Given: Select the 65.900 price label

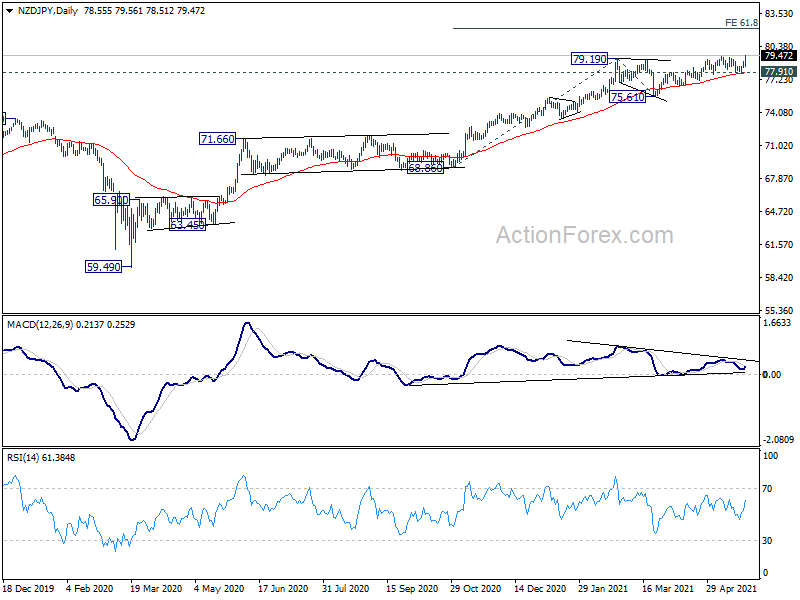Looking at the screenshot, I should pos(111,200).
